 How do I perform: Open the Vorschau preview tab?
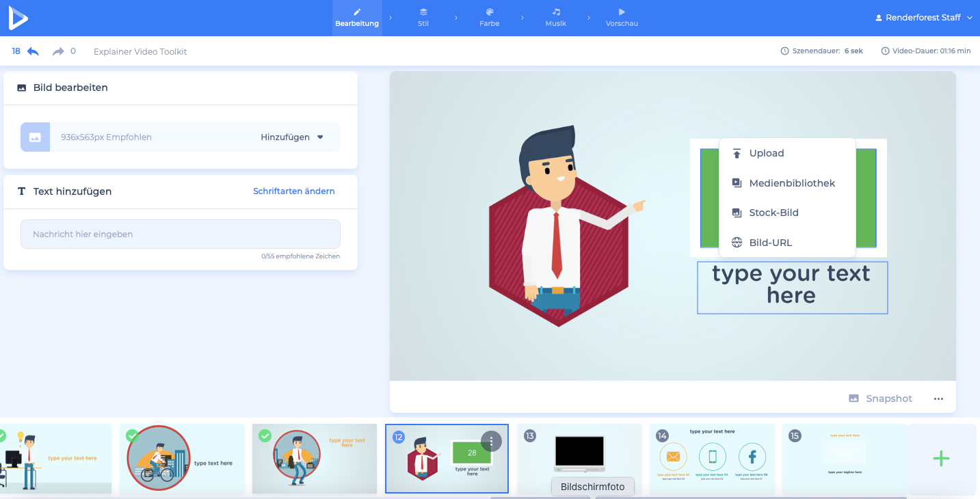tap(622, 18)
